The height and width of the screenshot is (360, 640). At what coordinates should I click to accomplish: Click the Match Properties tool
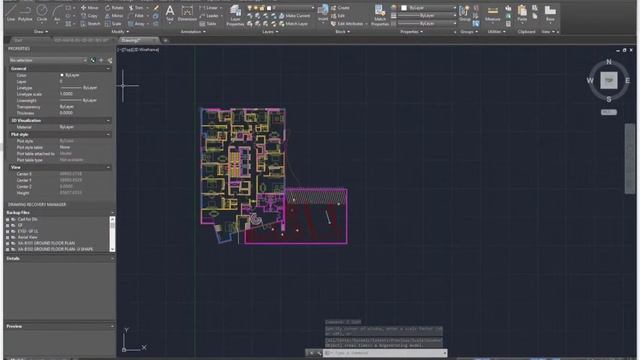tap(380, 15)
